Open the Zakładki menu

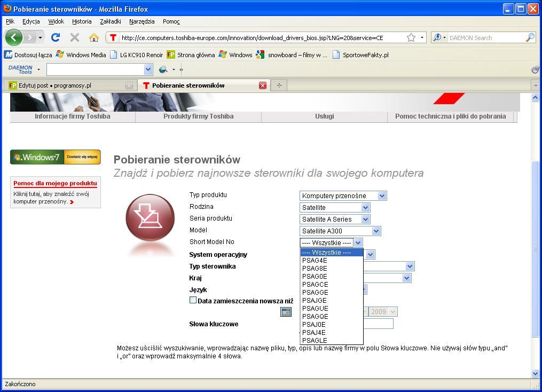click(110, 21)
